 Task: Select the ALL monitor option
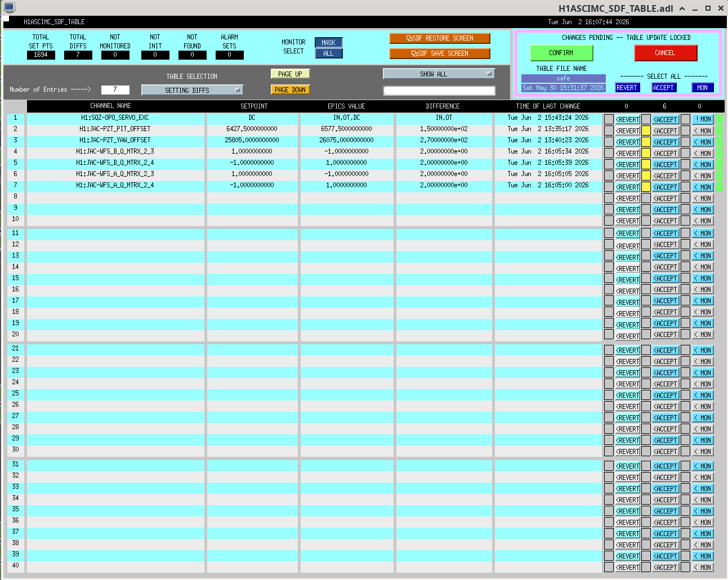pyautogui.click(x=329, y=53)
